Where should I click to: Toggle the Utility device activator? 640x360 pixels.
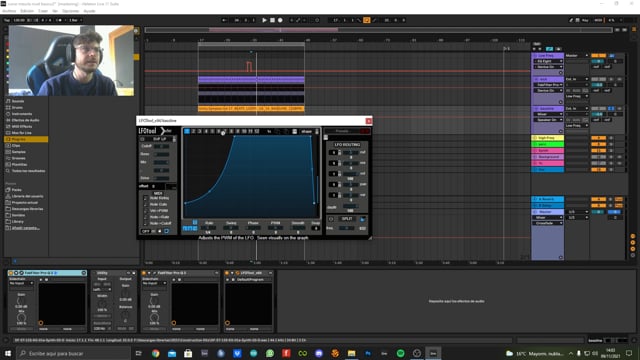[94, 273]
